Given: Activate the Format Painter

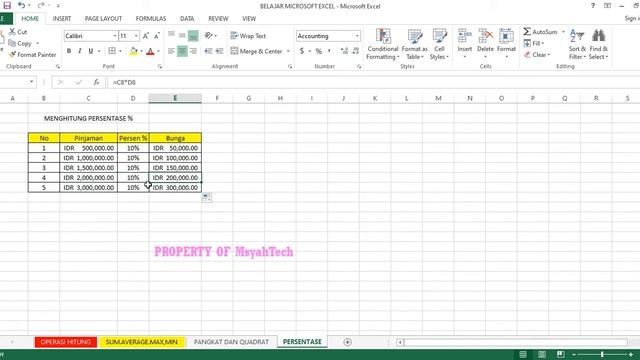Looking at the screenshot, I should (x=32, y=55).
